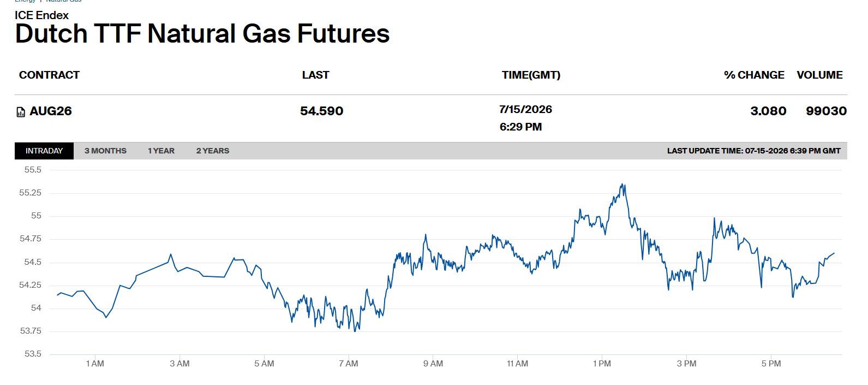Click the VOLUME column header
This screenshot has height=385, width=868.
click(819, 75)
